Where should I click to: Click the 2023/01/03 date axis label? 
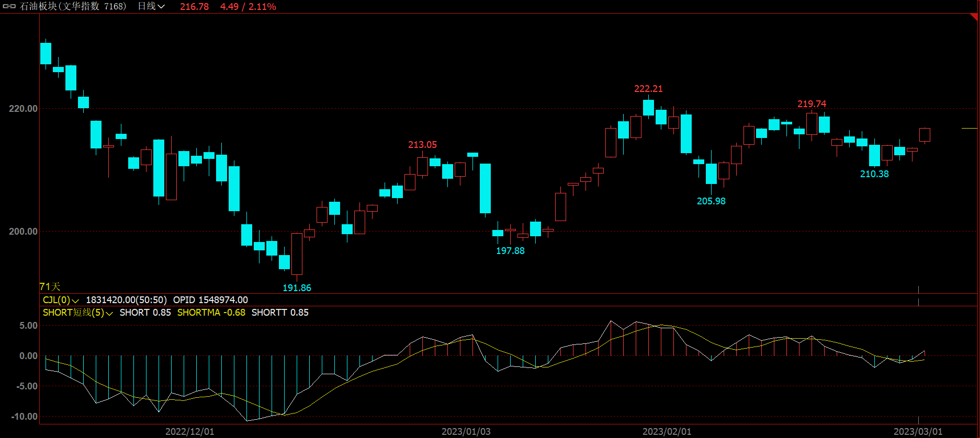coord(466,432)
